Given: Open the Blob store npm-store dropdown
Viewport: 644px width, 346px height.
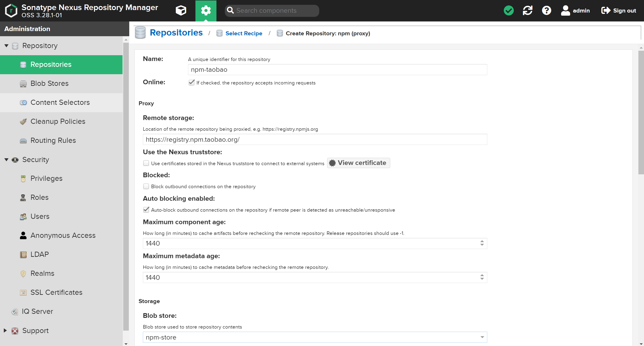Looking at the screenshot, I should (x=482, y=337).
